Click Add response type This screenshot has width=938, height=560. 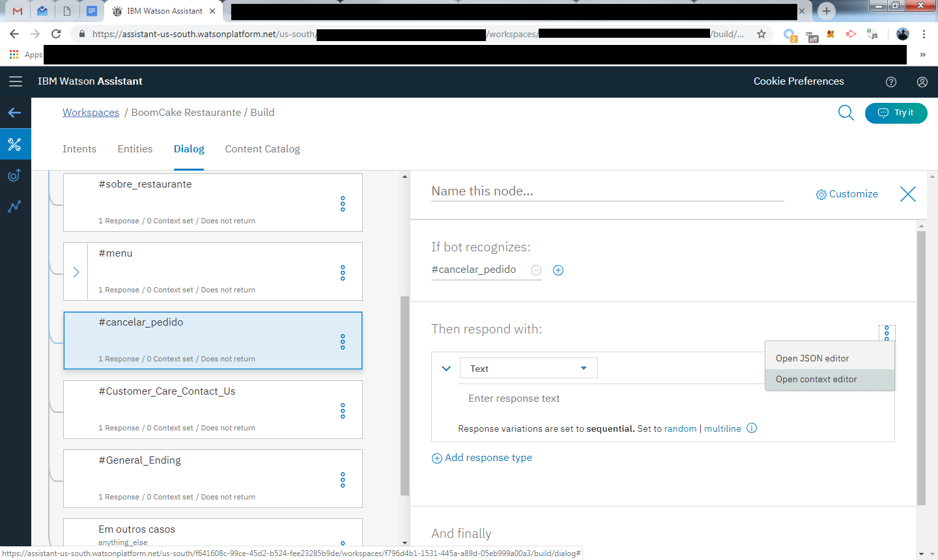point(482,458)
